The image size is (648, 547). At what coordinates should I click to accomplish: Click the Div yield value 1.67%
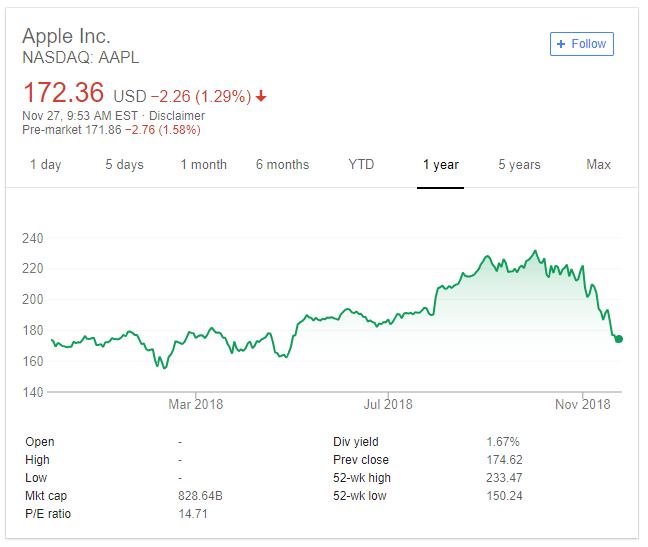click(x=503, y=442)
